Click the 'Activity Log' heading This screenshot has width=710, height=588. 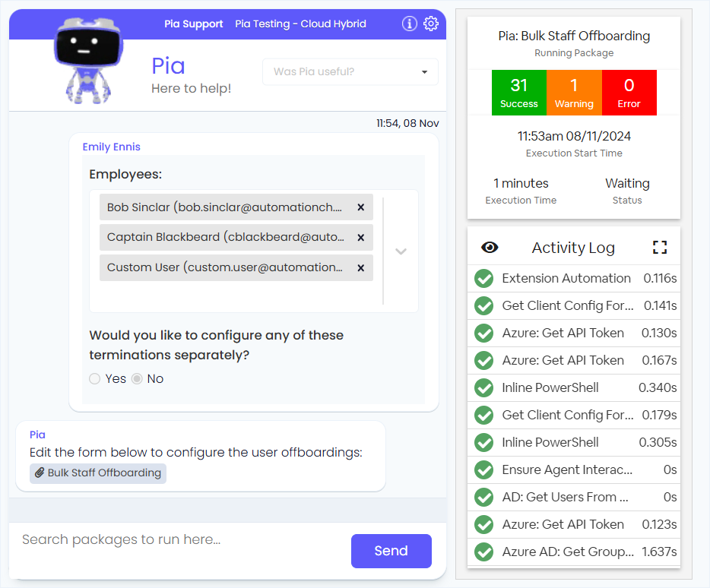coord(573,248)
